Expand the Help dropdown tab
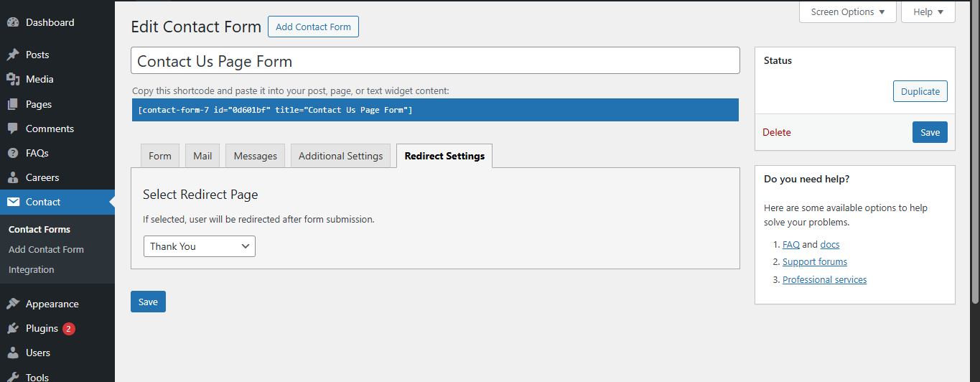This screenshot has height=382, width=980. coord(928,12)
